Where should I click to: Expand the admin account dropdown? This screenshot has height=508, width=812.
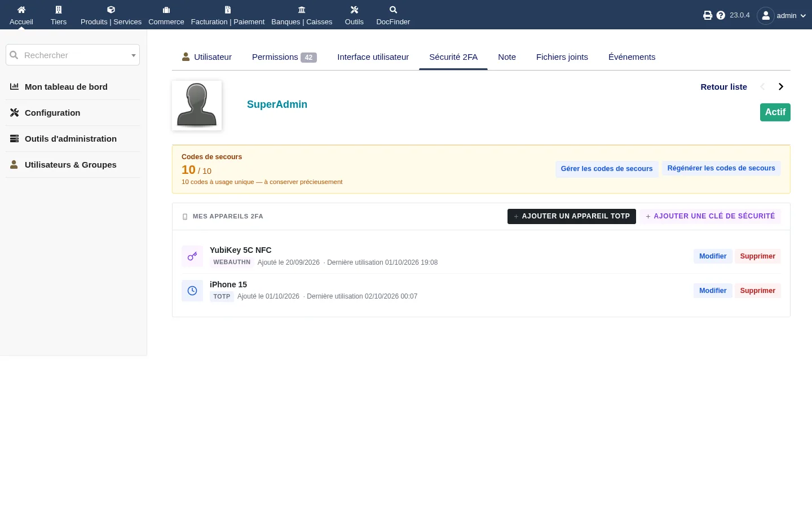pyautogui.click(x=803, y=16)
